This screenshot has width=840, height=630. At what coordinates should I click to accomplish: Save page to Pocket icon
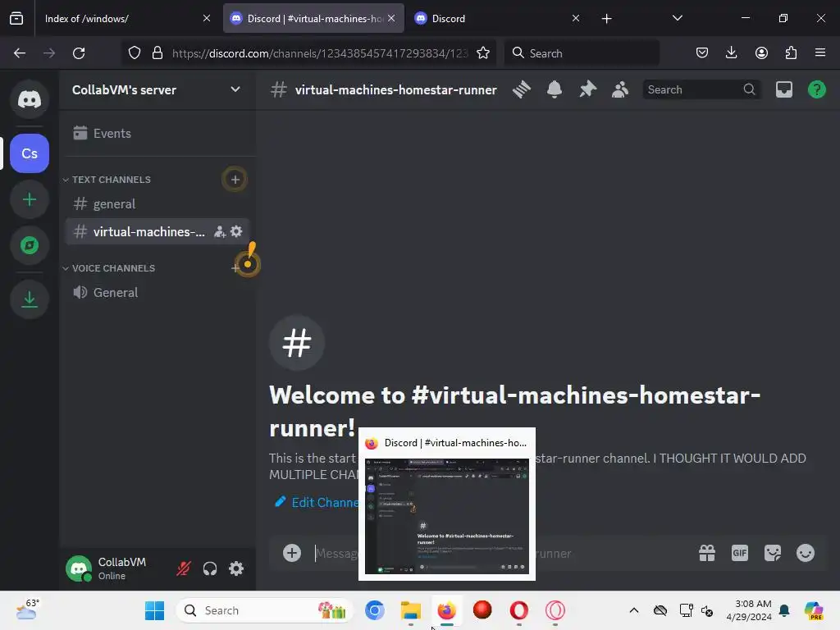702,53
